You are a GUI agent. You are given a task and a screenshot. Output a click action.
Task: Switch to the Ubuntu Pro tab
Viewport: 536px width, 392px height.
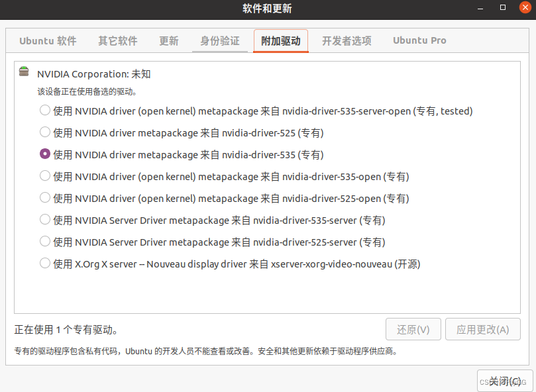pyautogui.click(x=419, y=40)
